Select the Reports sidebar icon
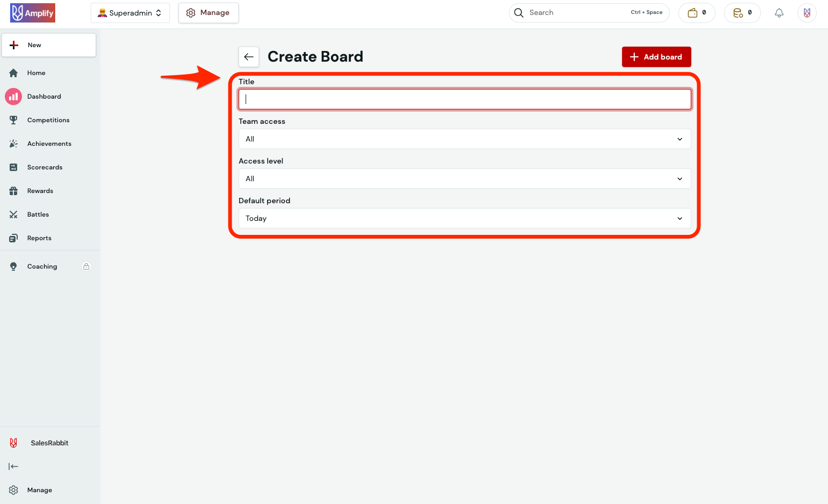 [x=13, y=238]
